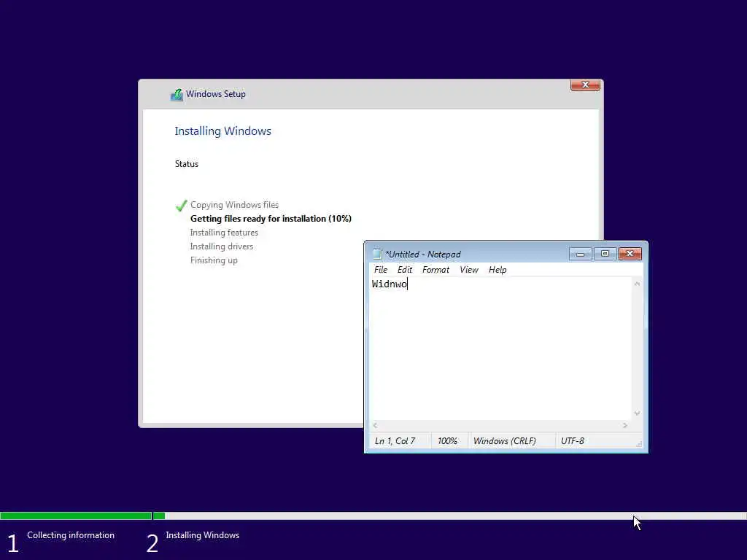
Task: Minimize the Notepad window
Action: [x=580, y=254]
